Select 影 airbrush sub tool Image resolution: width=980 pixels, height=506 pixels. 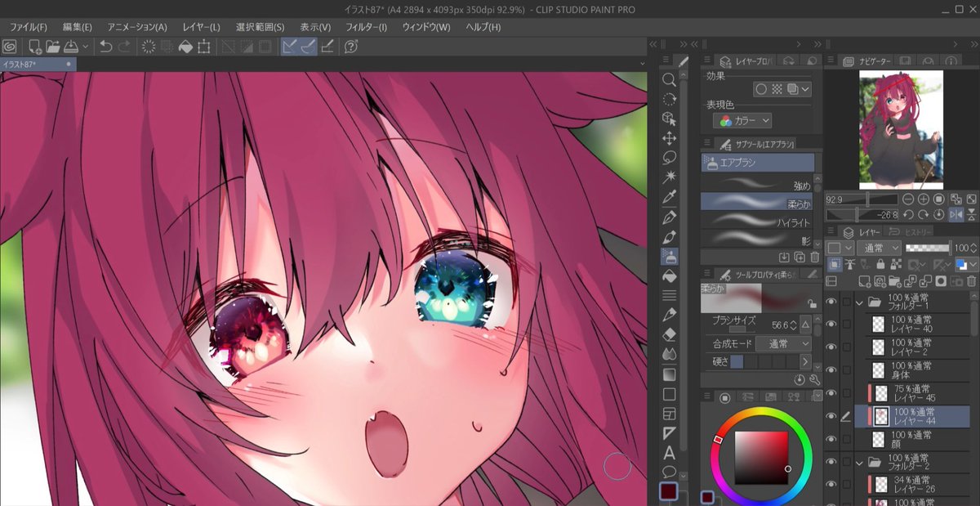(x=758, y=240)
